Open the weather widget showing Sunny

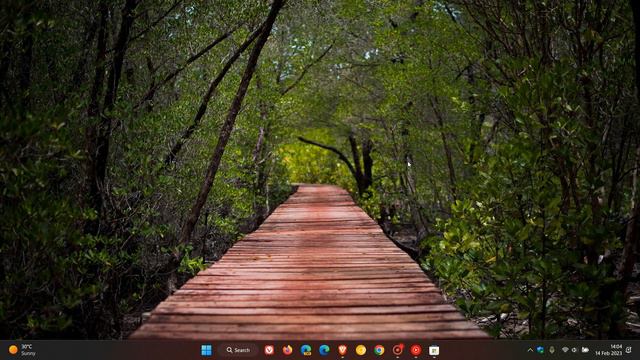coord(22,350)
